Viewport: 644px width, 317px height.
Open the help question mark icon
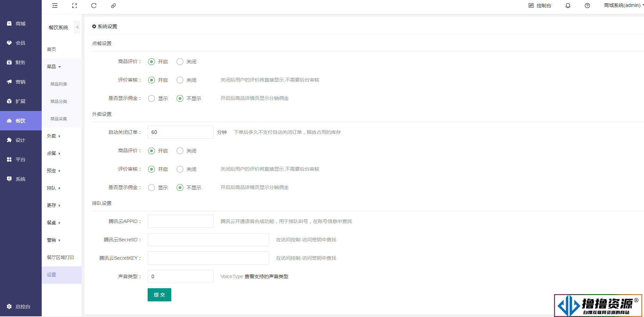[x=587, y=6]
